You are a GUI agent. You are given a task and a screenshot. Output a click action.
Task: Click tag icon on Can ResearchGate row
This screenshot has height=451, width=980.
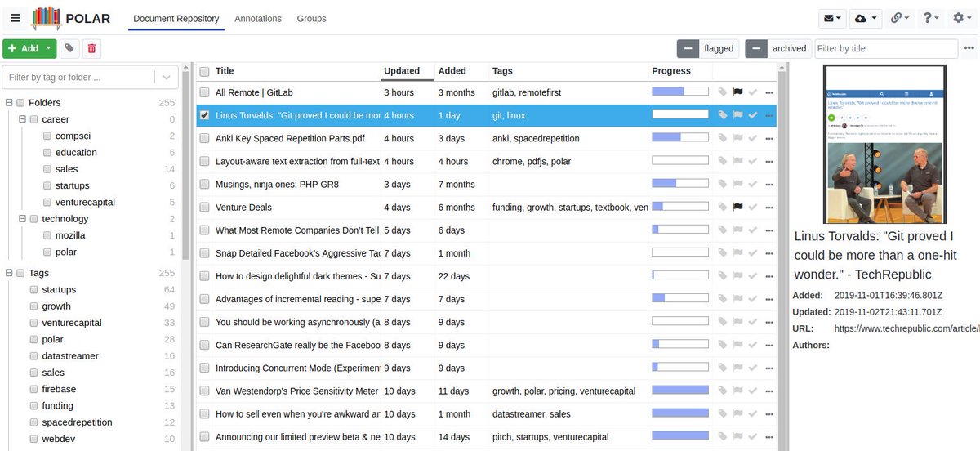click(722, 345)
